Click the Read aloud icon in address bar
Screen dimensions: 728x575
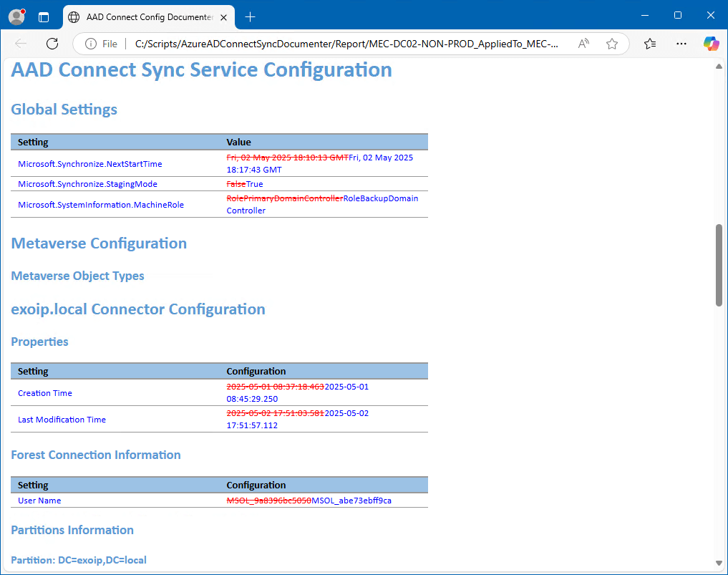(583, 44)
